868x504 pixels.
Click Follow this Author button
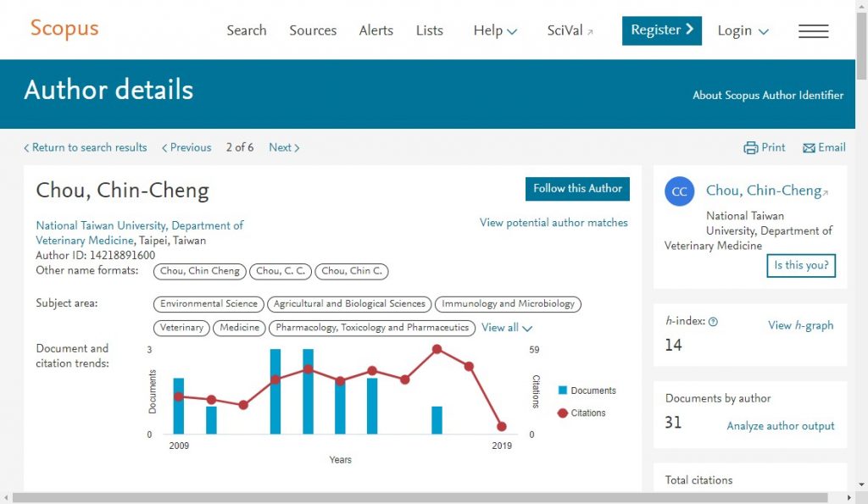coord(577,189)
